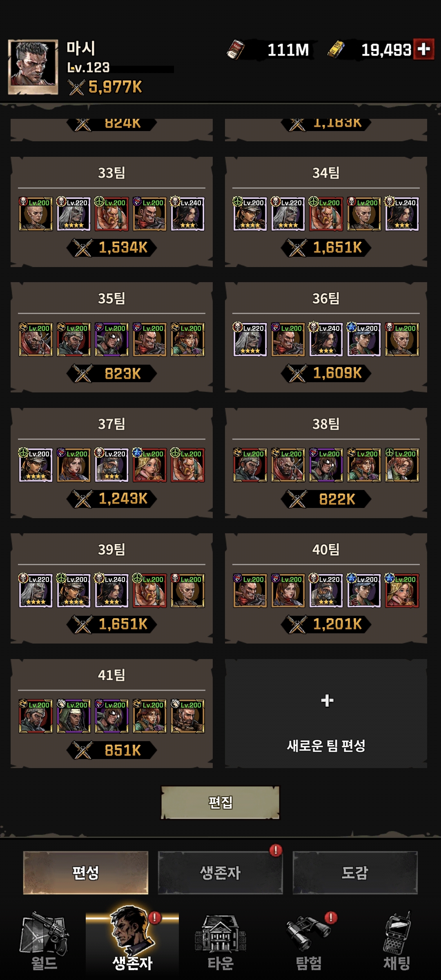
Task: Switch to the 생존자 sub-tab
Action: (220, 873)
